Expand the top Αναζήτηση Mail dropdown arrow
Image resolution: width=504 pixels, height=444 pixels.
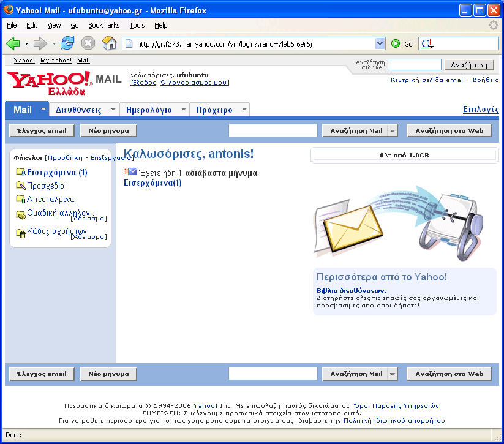pyautogui.click(x=393, y=131)
